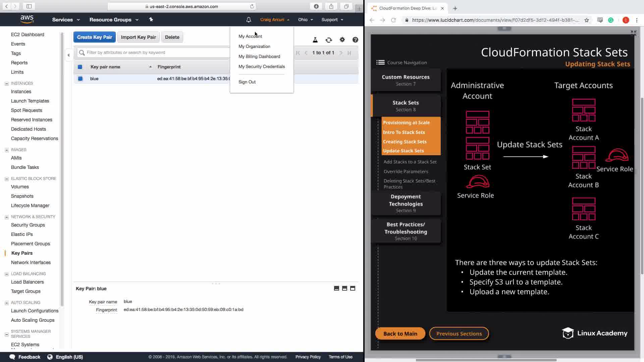Click the AWS notifications bell icon

249,20
